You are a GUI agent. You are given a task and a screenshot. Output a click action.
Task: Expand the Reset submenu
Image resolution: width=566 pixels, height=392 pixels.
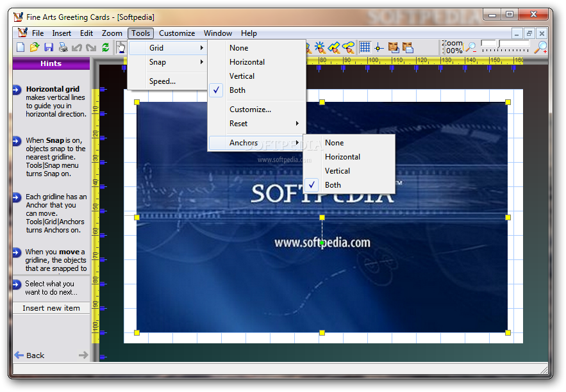(x=256, y=124)
